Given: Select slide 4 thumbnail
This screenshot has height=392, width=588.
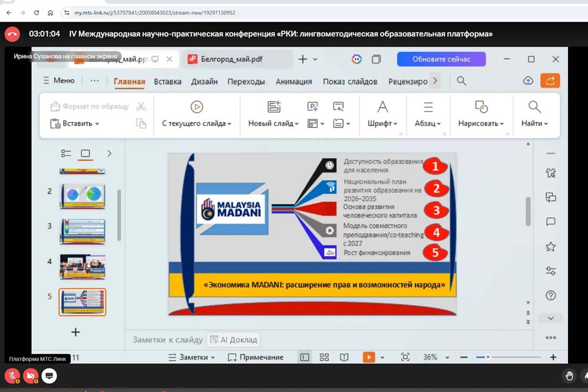Looking at the screenshot, I should tap(82, 266).
